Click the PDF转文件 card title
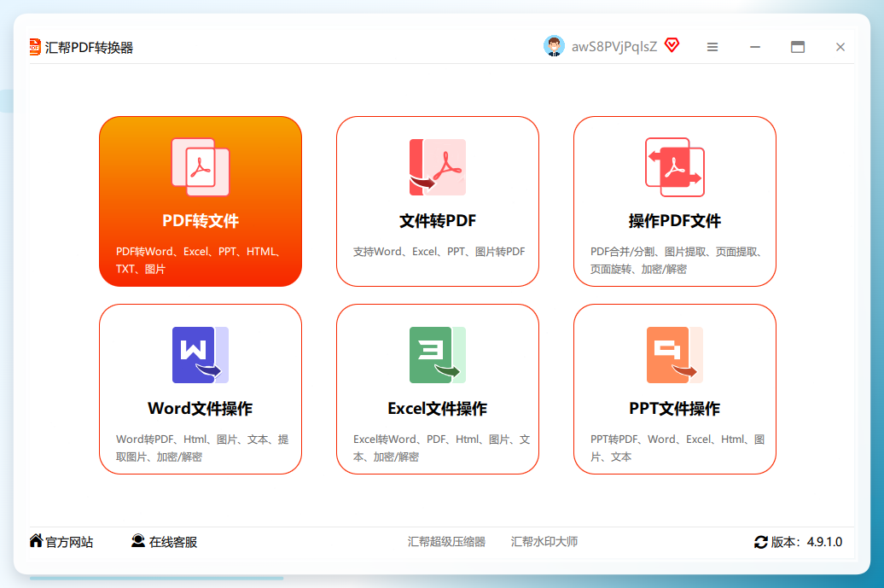 point(201,220)
